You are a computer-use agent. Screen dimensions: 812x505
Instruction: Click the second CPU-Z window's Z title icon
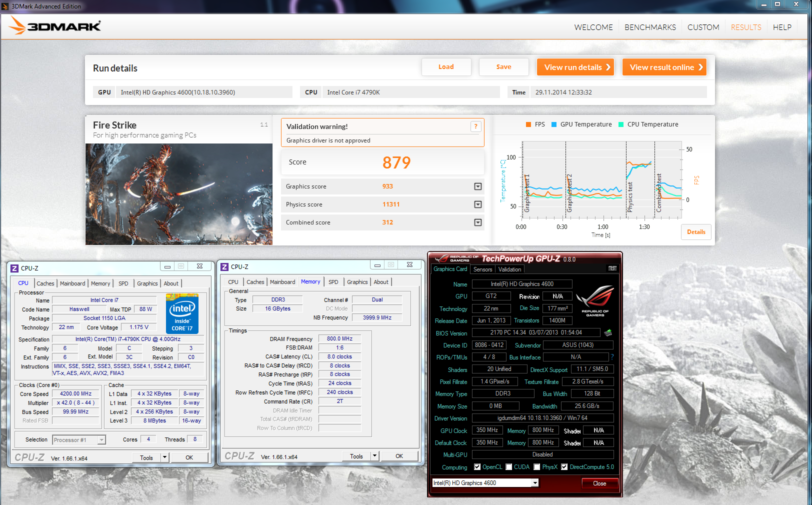pyautogui.click(x=224, y=267)
